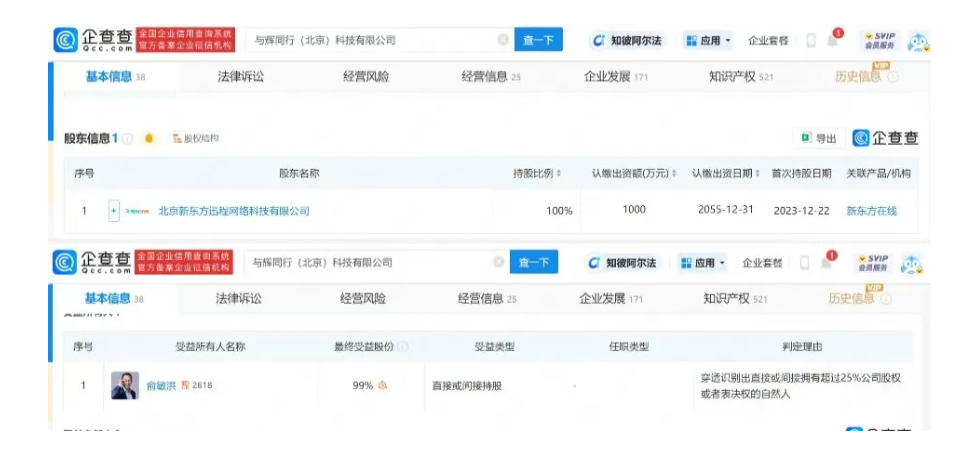Open 知彼阿尔法 in the lower header

[622, 263]
